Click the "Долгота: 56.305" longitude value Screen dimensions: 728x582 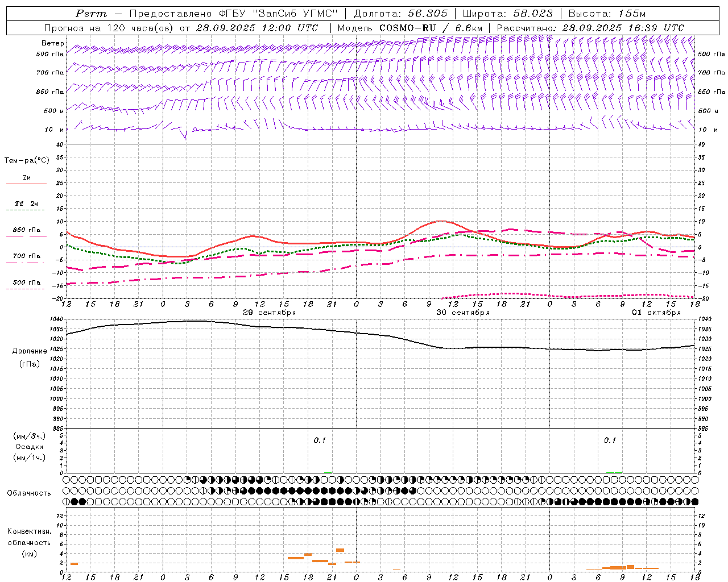[400, 14]
